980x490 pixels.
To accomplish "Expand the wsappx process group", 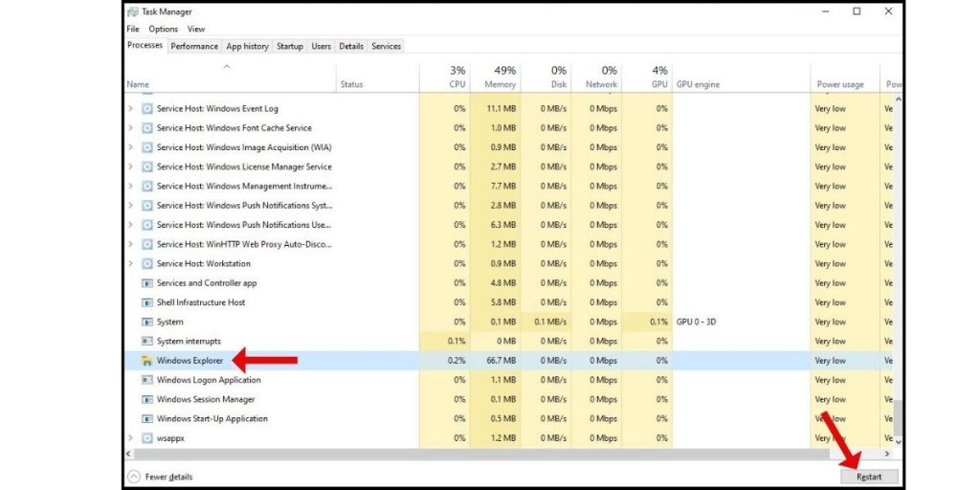I will tap(130, 438).
